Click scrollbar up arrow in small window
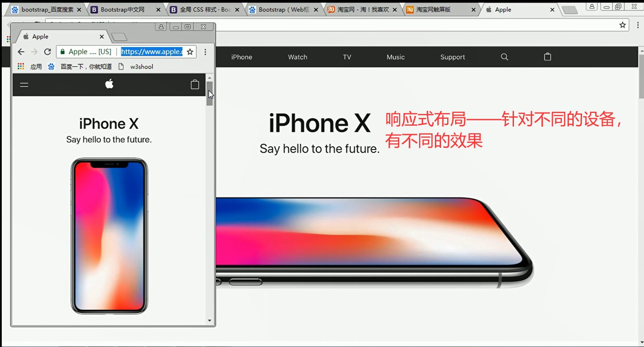The height and width of the screenshot is (347, 644). pos(210,77)
